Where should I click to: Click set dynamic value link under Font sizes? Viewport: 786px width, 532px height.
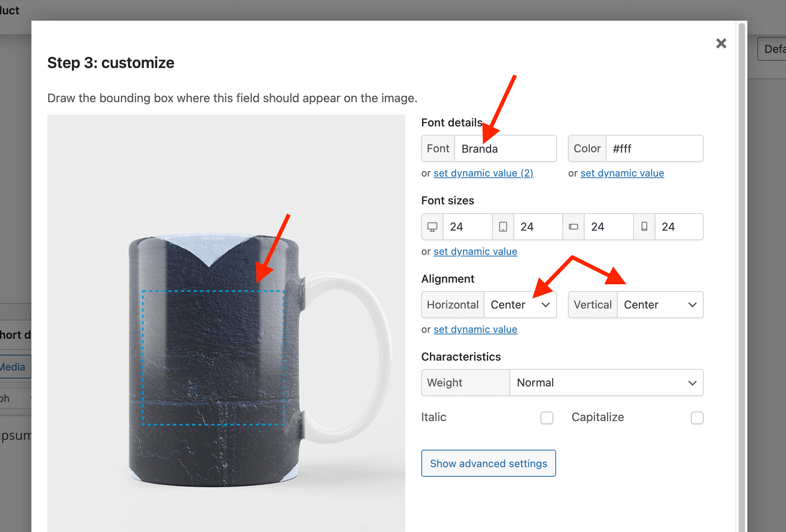475,251
